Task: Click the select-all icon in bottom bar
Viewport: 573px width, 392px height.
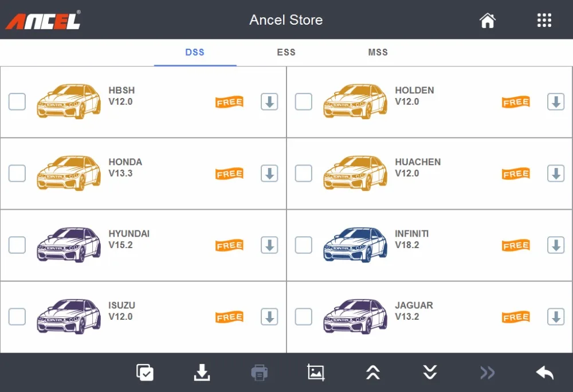Action: [x=145, y=373]
